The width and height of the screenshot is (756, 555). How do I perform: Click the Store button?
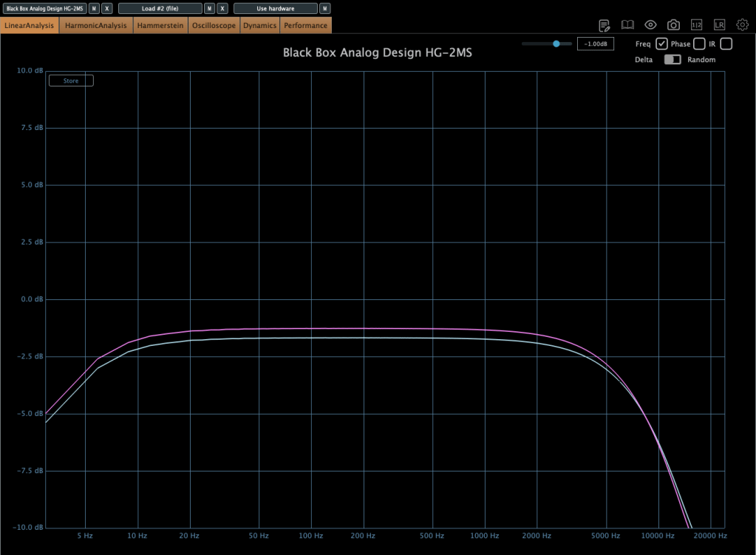71,81
